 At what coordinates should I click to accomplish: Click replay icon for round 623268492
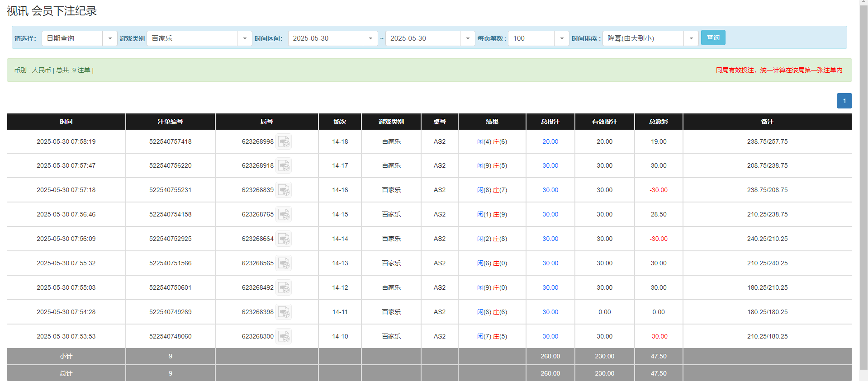click(284, 288)
